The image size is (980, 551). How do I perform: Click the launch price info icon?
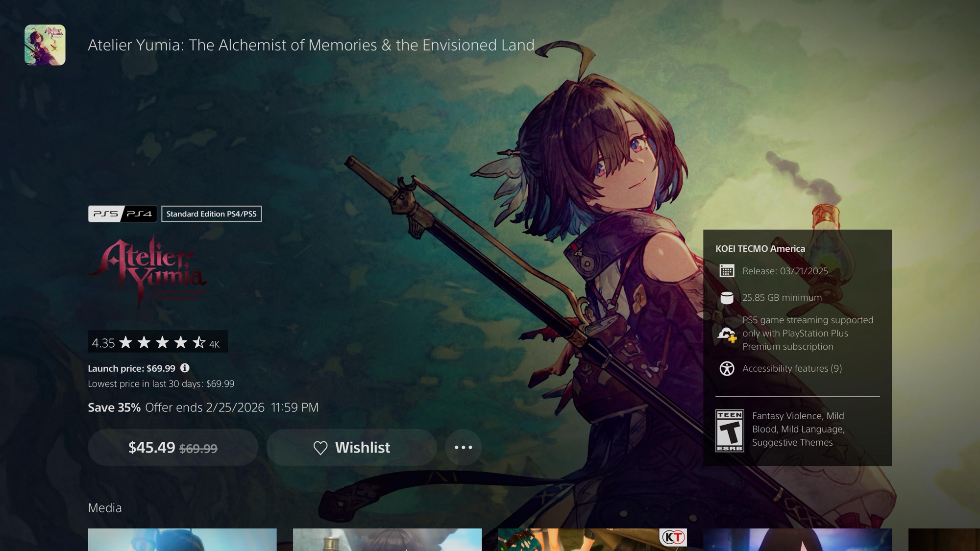tap(185, 368)
